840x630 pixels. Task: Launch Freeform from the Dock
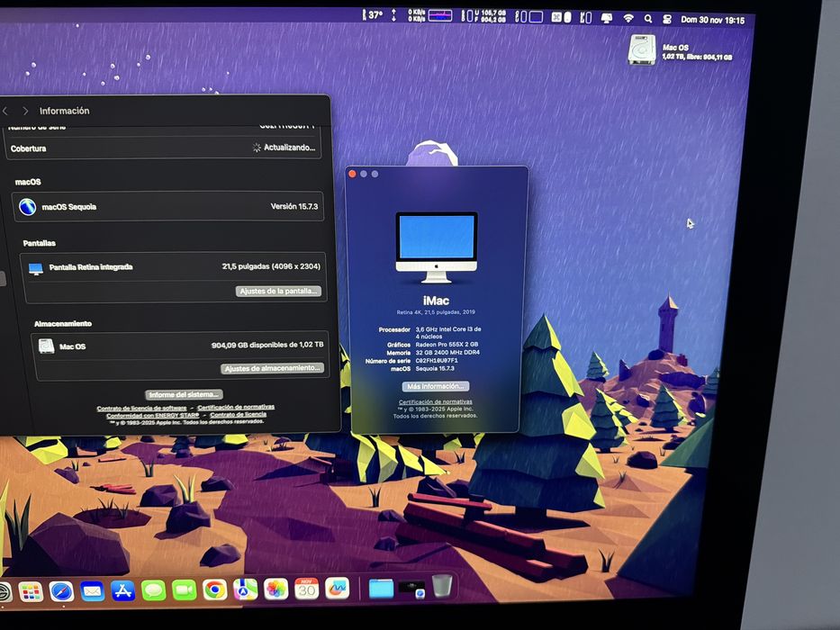pos(337,589)
